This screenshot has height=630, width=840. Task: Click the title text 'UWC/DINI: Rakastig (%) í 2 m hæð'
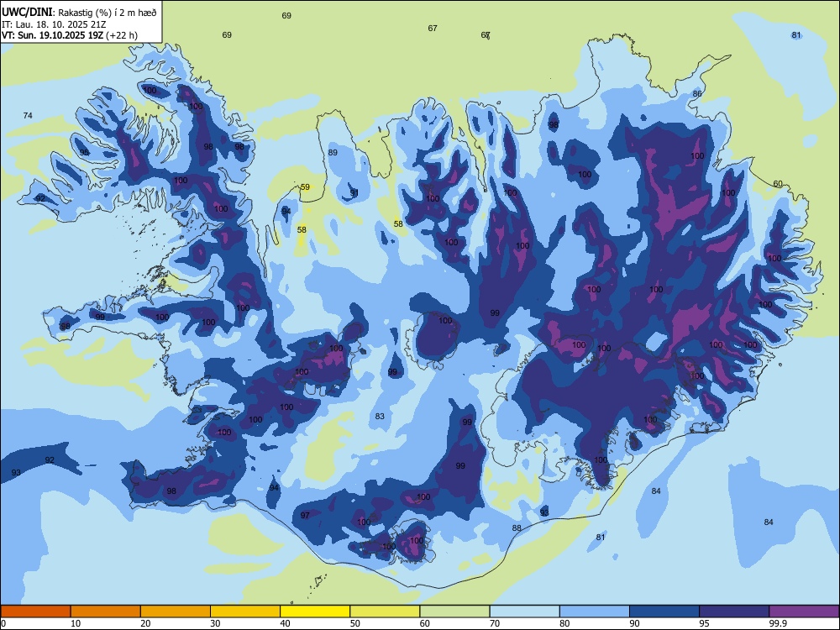pyautogui.click(x=79, y=12)
